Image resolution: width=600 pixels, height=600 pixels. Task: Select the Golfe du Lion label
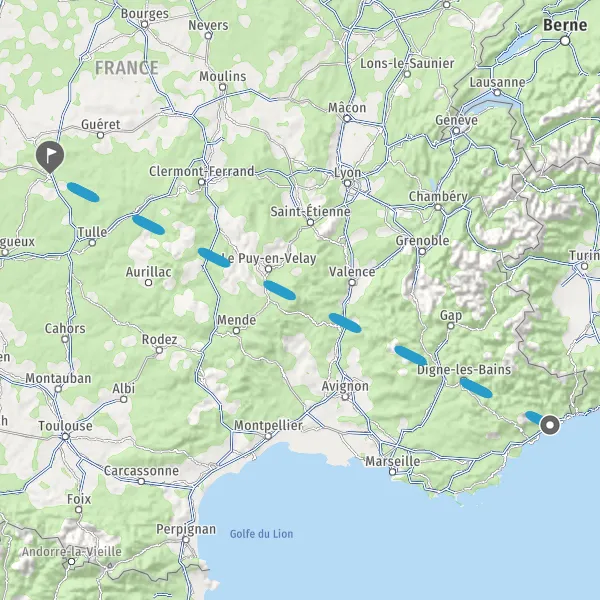[x=261, y=534]
